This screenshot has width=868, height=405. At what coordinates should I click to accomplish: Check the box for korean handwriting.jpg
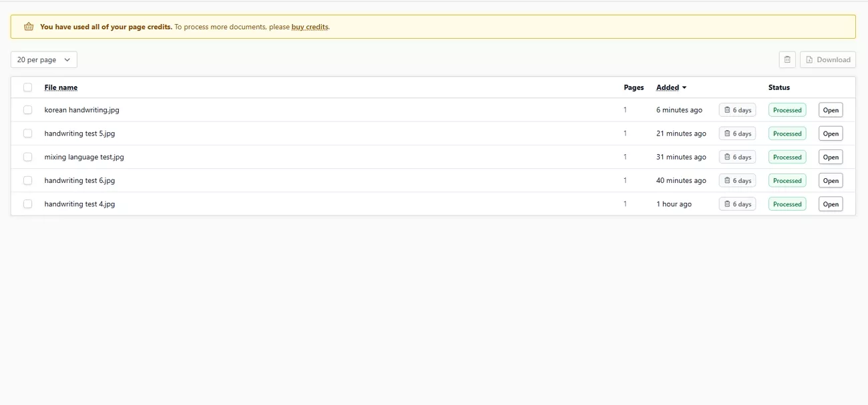27,110
